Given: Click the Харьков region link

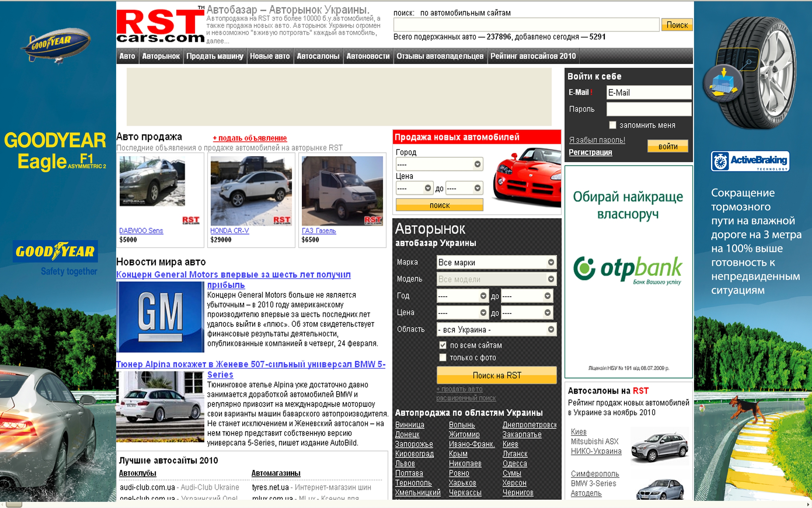Looking at the screenshot, I should pos(462,483).
